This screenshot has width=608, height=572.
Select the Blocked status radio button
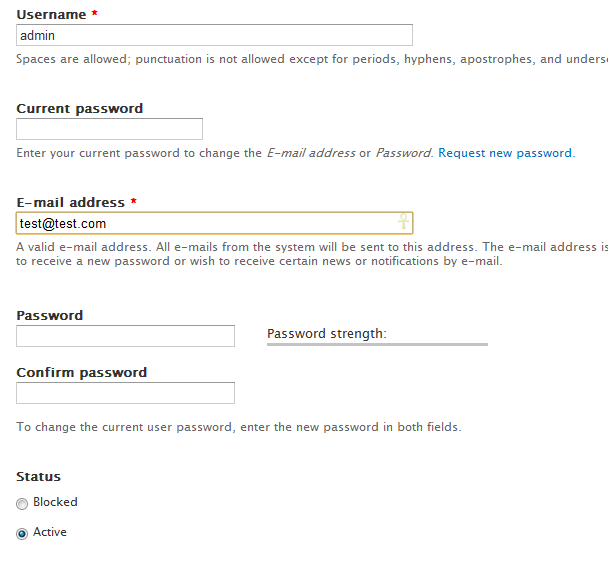(22, 504)
